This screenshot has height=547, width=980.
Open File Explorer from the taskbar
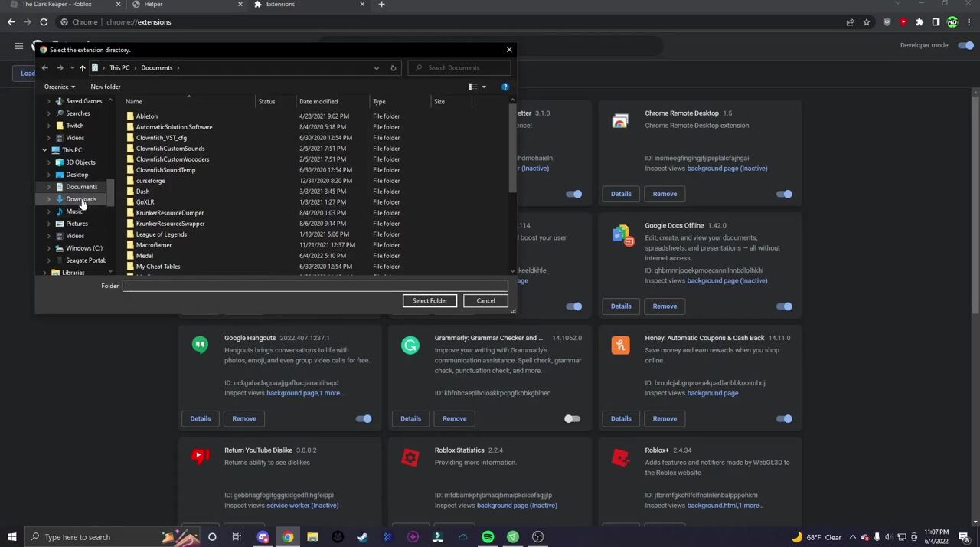(312, 537)
